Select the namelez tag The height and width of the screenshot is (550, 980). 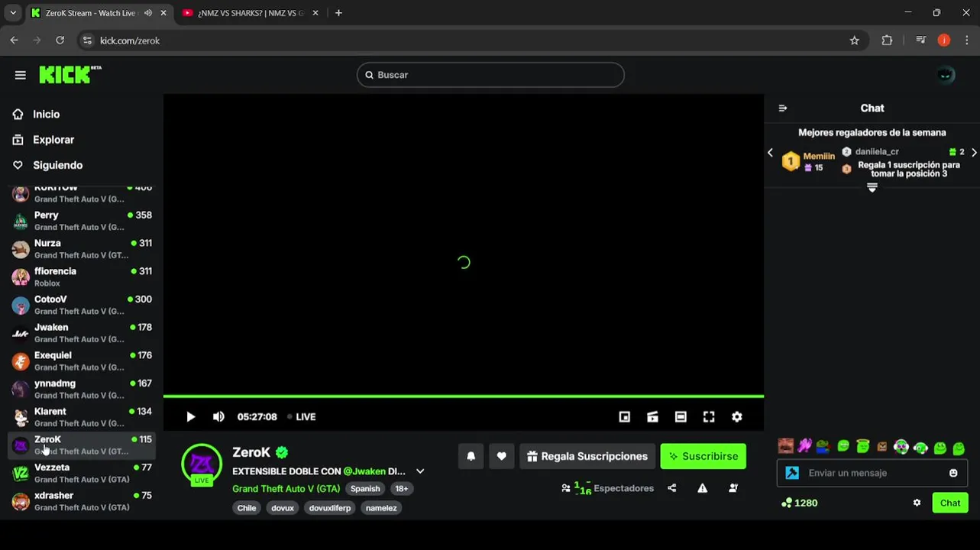[x=381, y=508]
